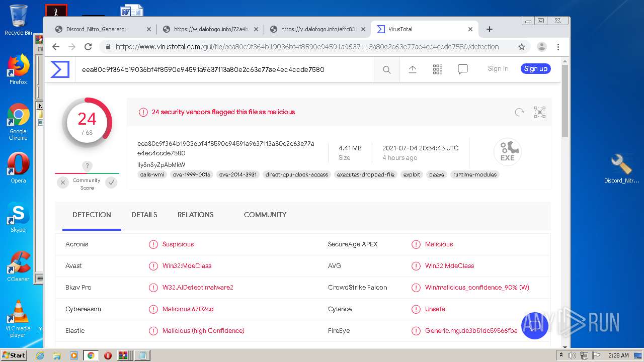
Task: Click the Generic.mg.de3b51dc59566fba result
Action: pos(471,331)
